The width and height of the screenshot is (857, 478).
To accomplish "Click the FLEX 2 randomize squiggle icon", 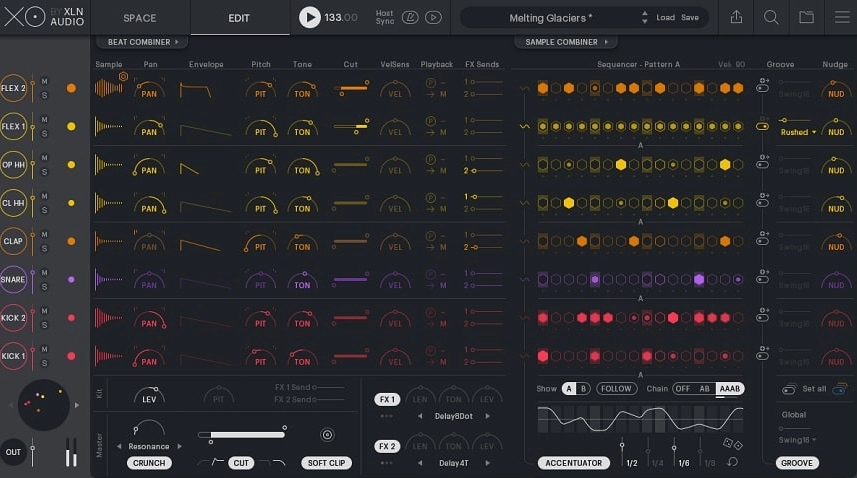I will [525, 88].
